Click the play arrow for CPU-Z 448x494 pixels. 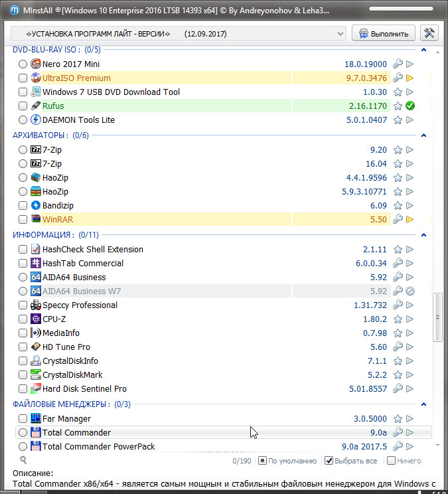[x=410, y=319]
